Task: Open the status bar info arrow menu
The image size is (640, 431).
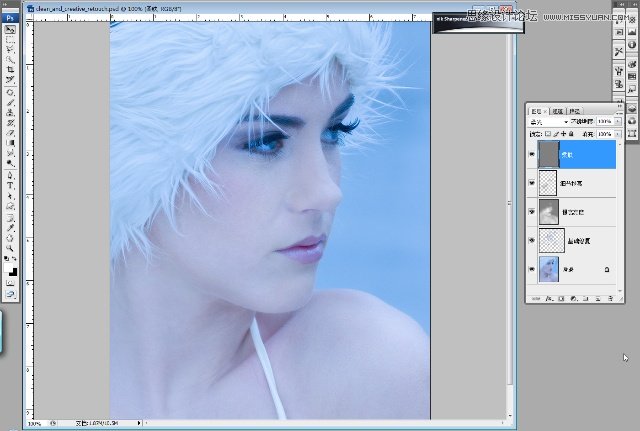Action: coord(139,423)
